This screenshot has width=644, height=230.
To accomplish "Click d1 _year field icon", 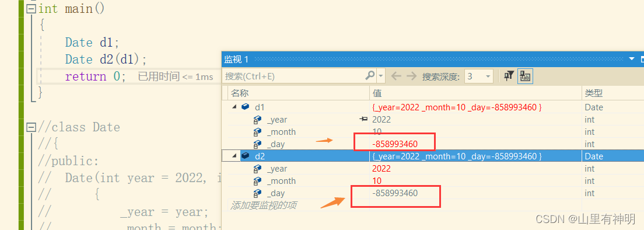I will tap(257, 120).
